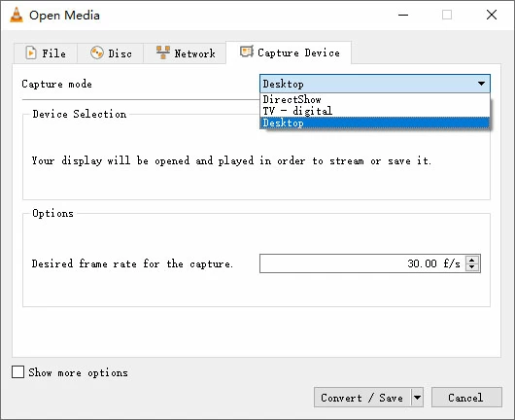
Task: Enable Show more options checkbox
Action: 17,372
